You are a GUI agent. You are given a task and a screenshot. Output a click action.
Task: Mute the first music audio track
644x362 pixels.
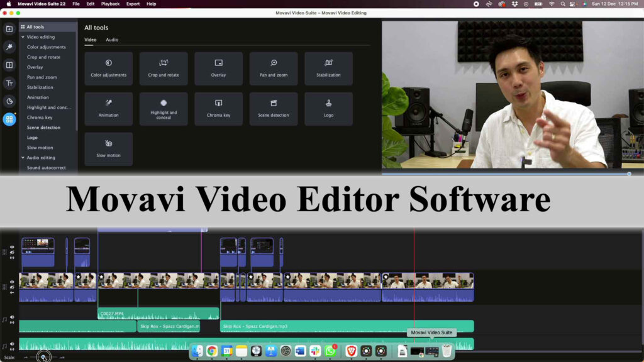(12, 317)
